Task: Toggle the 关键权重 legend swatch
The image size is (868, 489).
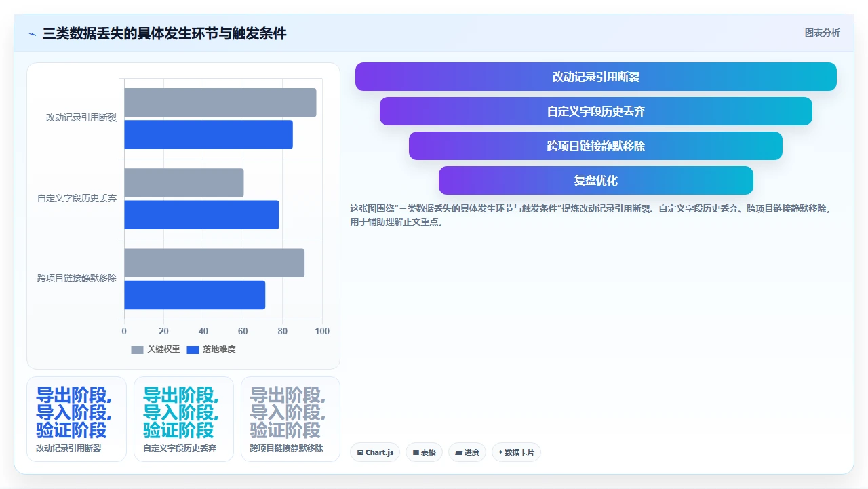Action: tap(137, 350)
